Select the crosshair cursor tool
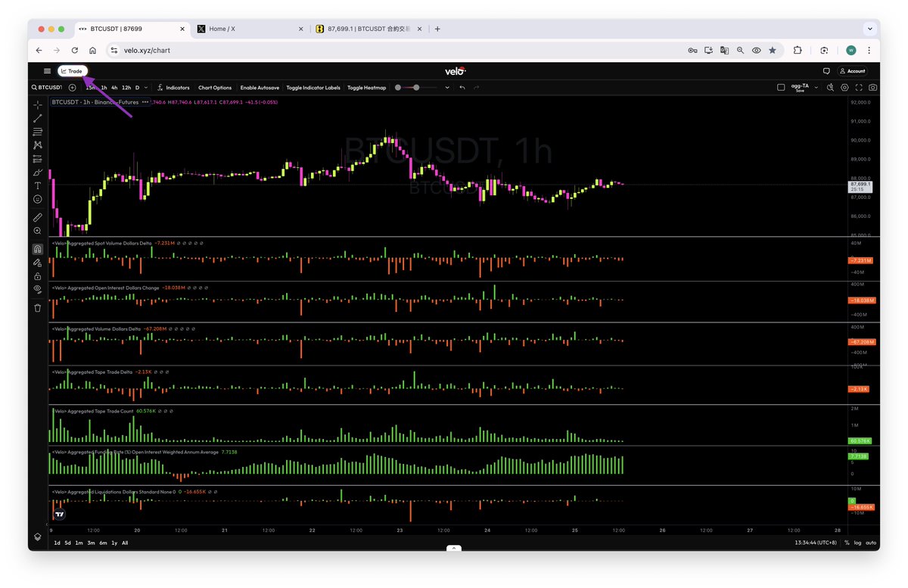908x588 pixels. click(38, 104)
